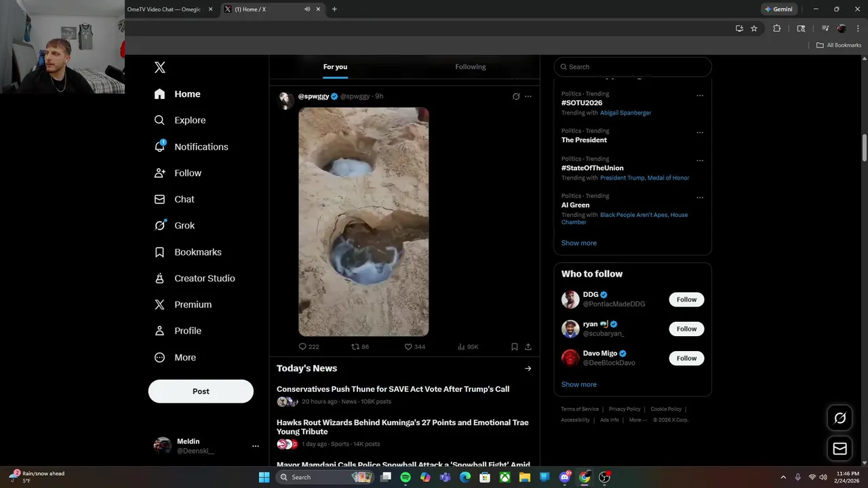Open the more options on spwggy's post
Viewport: 868px width, 488px height.
tap(528, 96)
